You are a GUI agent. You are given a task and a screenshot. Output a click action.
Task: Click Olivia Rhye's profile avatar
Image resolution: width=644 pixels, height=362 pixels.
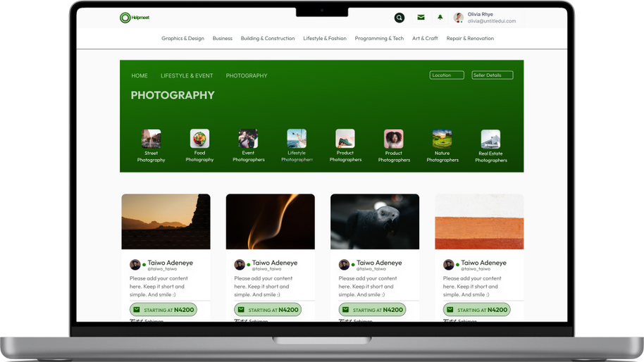tap(459, 18)
